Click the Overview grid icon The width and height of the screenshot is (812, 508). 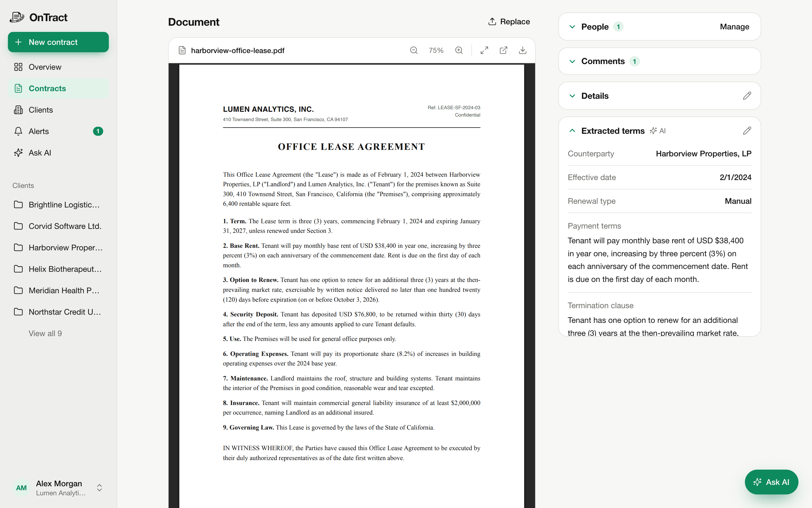tap(18, 67)
